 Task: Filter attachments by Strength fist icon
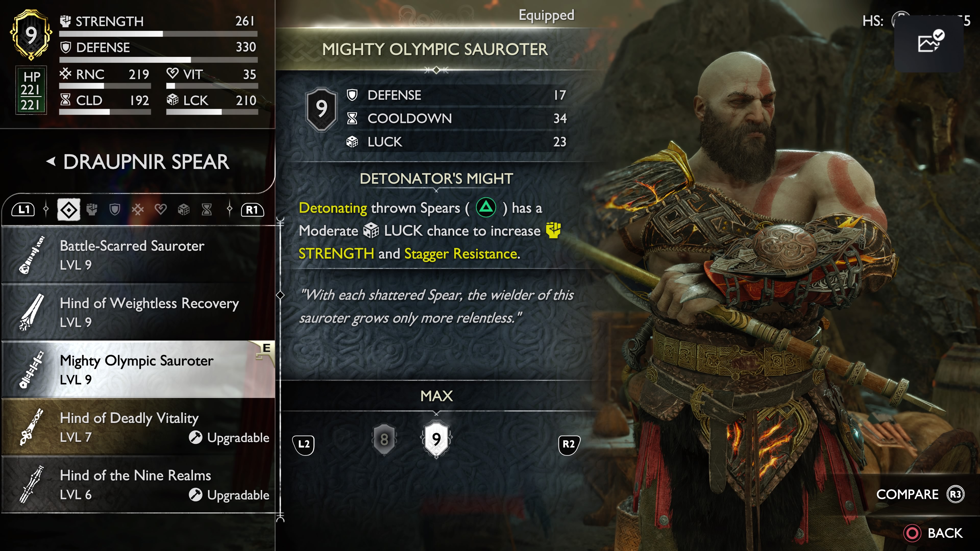pyautogui.click(x=92, y=209)
